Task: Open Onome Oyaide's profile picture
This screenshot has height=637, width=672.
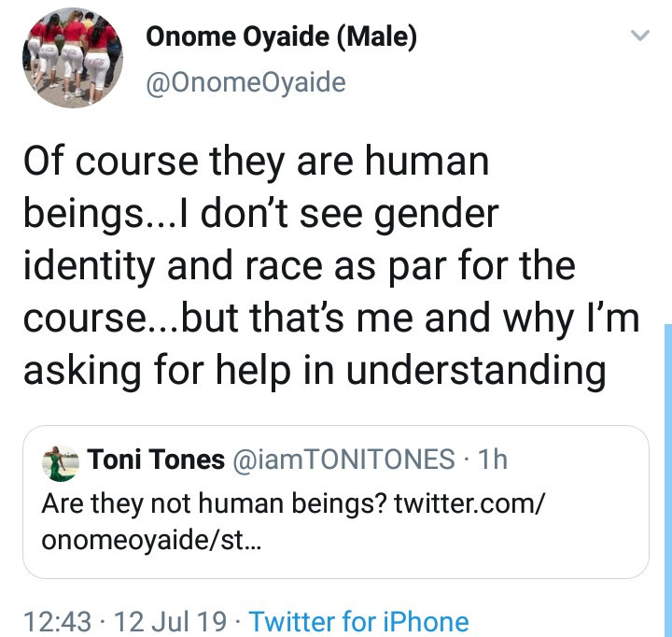Action: [74, 59]
